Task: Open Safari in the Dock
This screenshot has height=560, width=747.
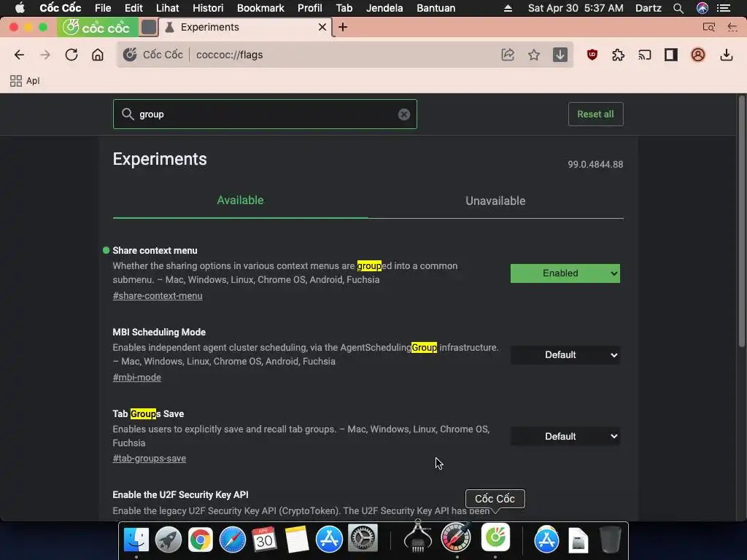Action: (x=233, y=540)
